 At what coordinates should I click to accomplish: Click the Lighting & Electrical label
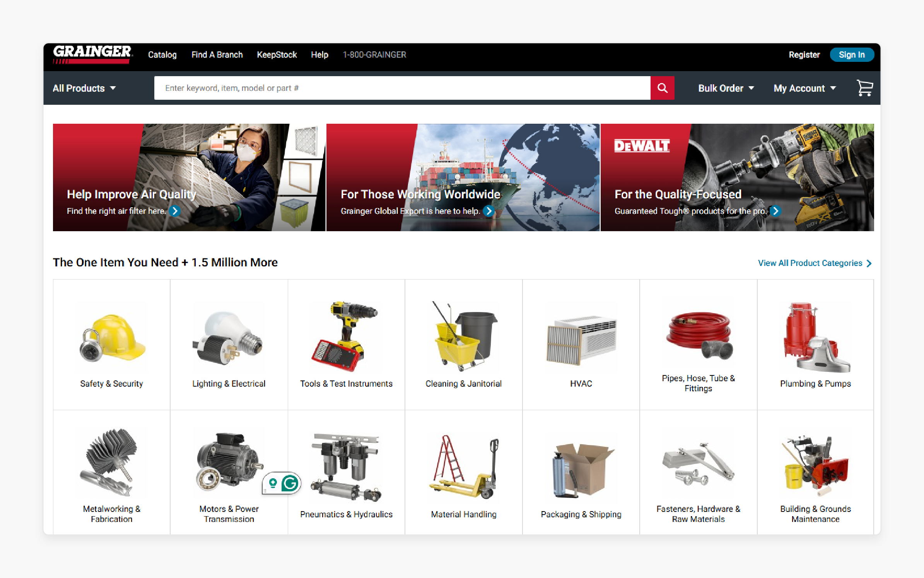click(229, 384)
